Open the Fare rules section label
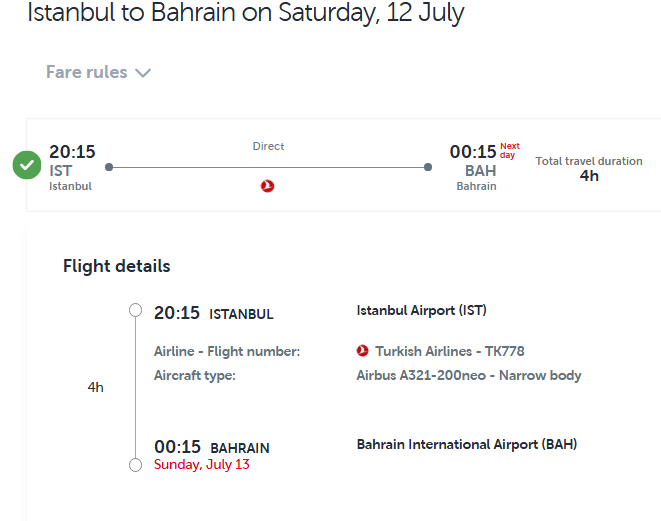The image size is (661, 521). tap(87, 72)
